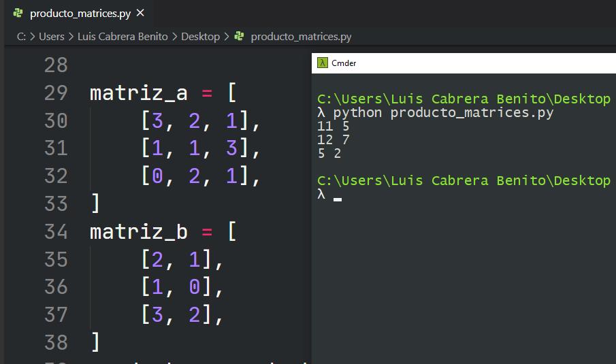Click the Cmder lambda icon in title bar
Image resolution: width=616 pixels, height=364 pixels.
pos(323,63)
